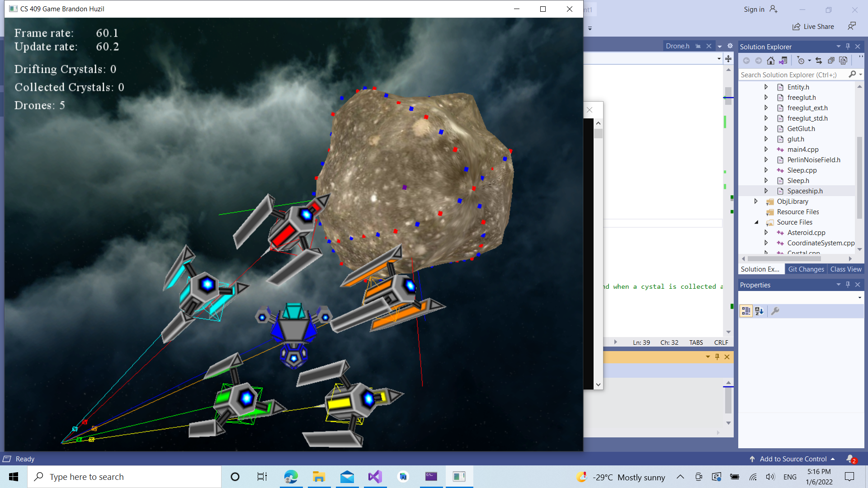
Task: Sort Properties alphabetically
Action: (759, 311)
